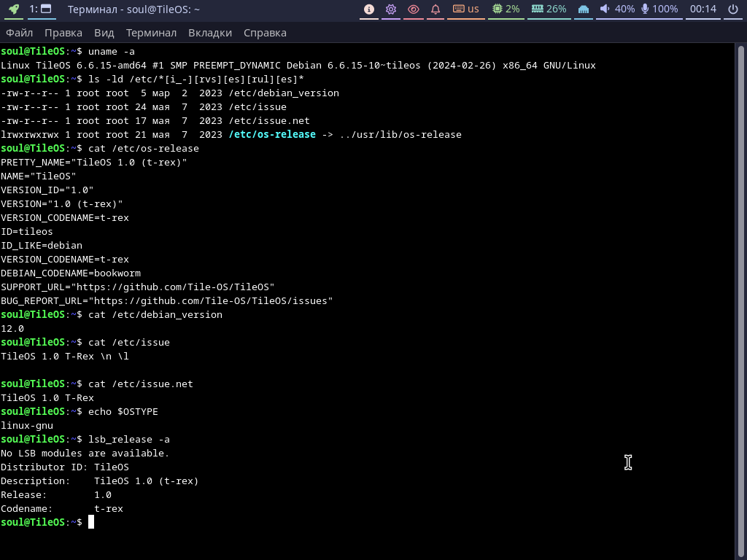Open the ethernet network indicator
The width and height of the screenshot is (747, 560).
(583, 9)
